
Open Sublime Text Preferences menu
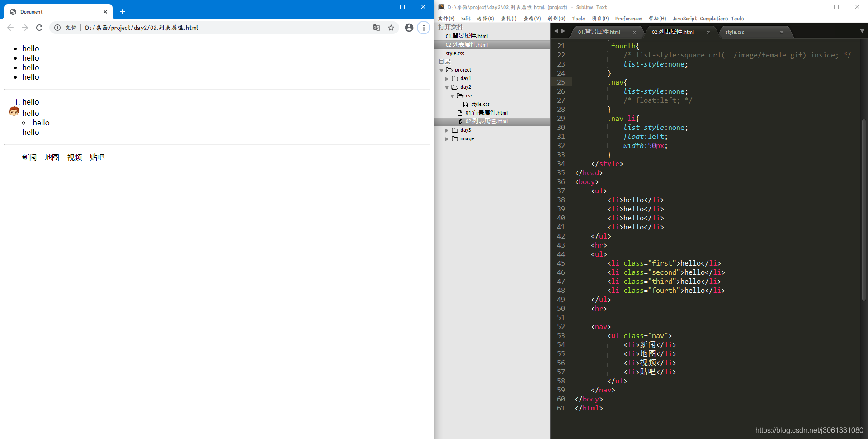click(628, 19)
